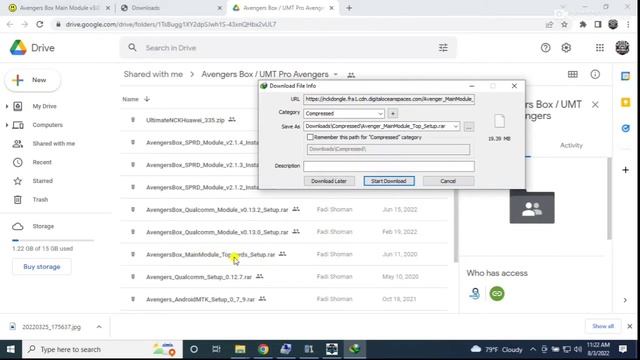640x360 pixels.
Task: Open Recent in sidebar
Action: pos(42,162)
